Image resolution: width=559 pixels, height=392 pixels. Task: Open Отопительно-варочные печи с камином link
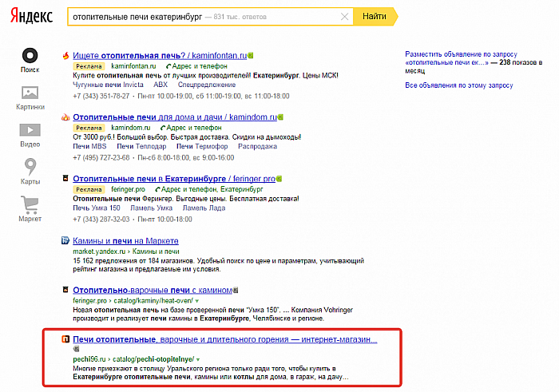click(x=153, y=290)
